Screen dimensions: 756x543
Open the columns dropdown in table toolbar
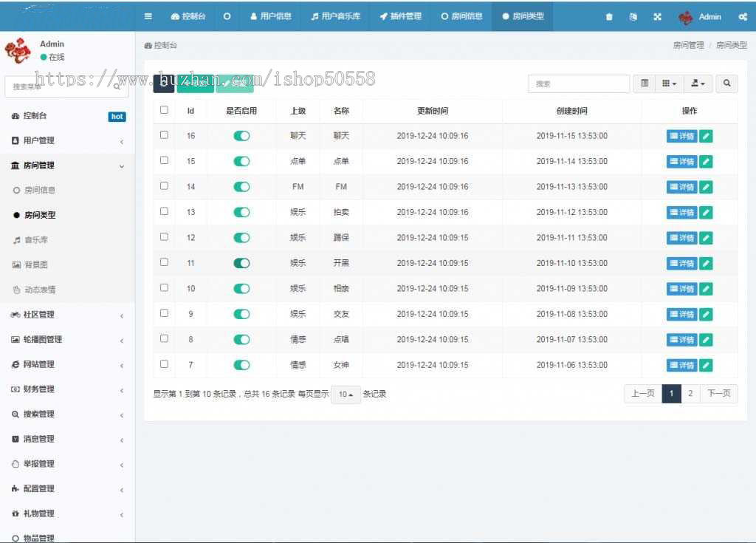tap(669, 83)
